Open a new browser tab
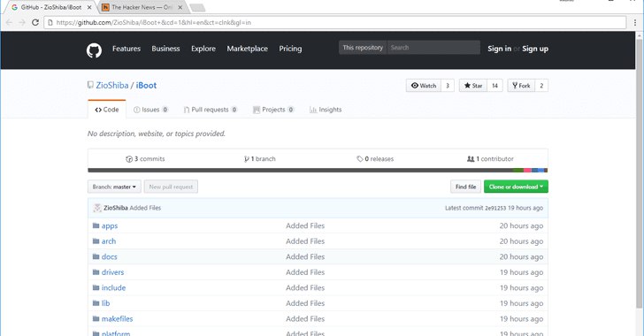 [198, 8]
